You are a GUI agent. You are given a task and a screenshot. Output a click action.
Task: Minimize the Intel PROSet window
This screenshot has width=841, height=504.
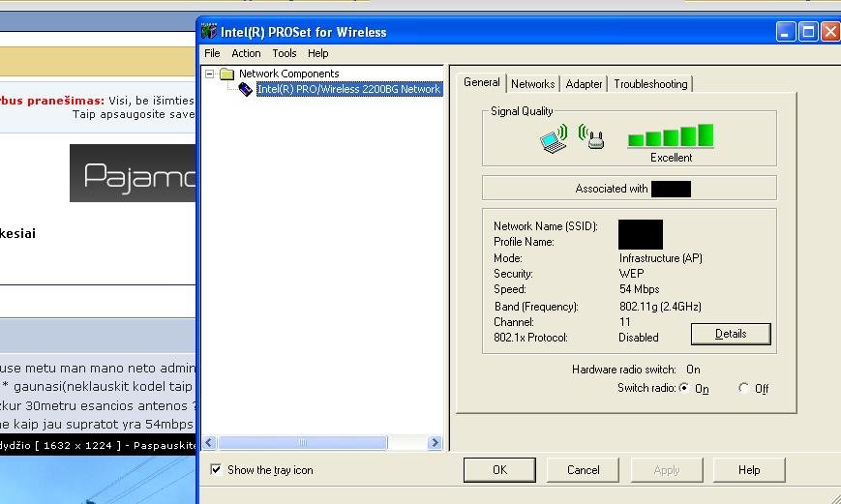[785, 32]
